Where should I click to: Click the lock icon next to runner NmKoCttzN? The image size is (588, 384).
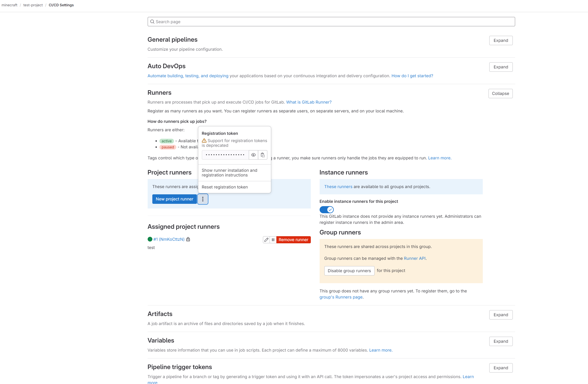coord(188,239)
